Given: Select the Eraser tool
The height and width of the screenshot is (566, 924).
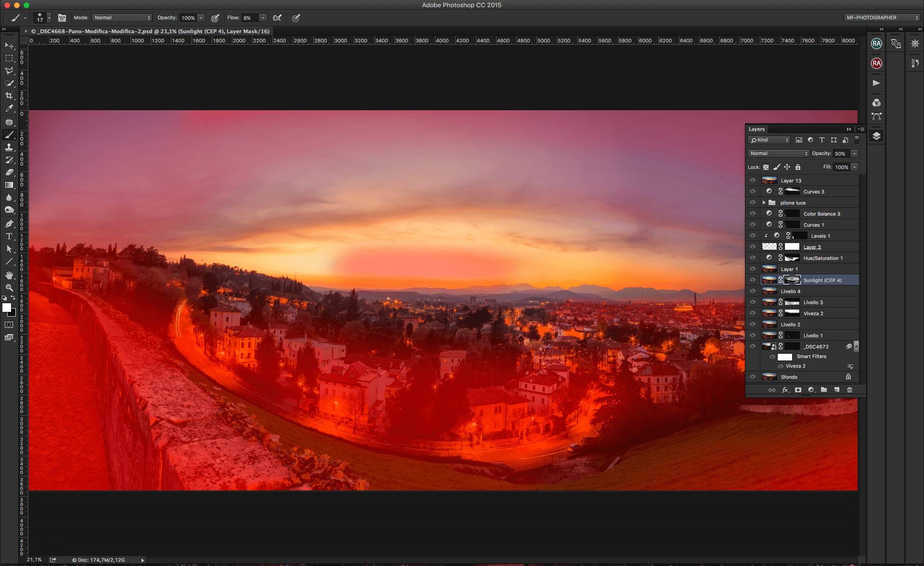Looking at the screenshot, I should click(9, 172).
